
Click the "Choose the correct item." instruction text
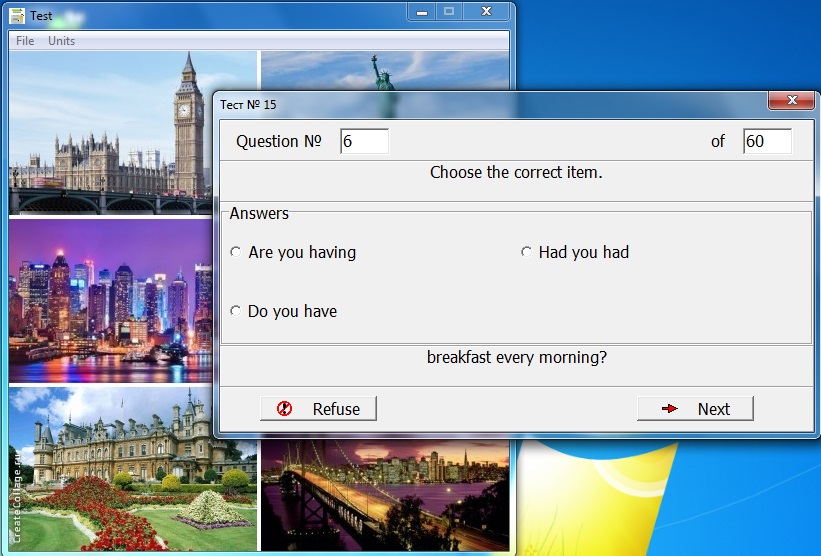tap(516, 172)
